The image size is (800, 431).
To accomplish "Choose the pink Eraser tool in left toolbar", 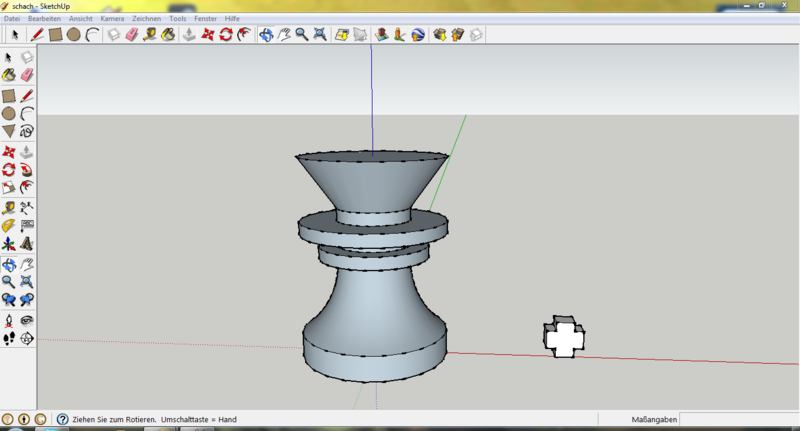I will (x=27, y=75).
